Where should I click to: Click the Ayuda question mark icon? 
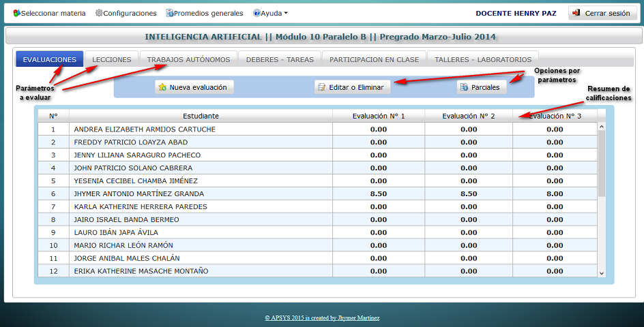click(257, 13)
